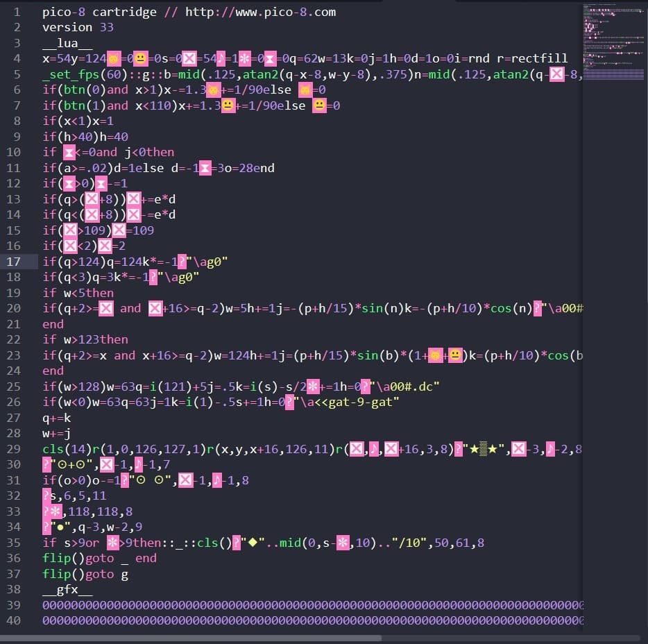Click line number 35 in the gutter
The width and height of the screenshot is (648, 644).
[14, 543]
